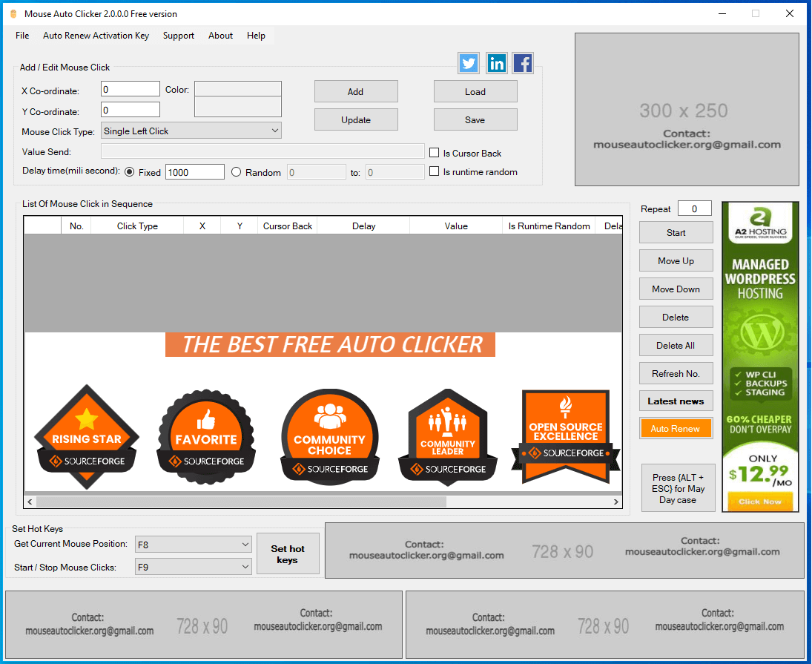Click the Add button to add a click
The image size is (812, 664).
coord(356,91)
